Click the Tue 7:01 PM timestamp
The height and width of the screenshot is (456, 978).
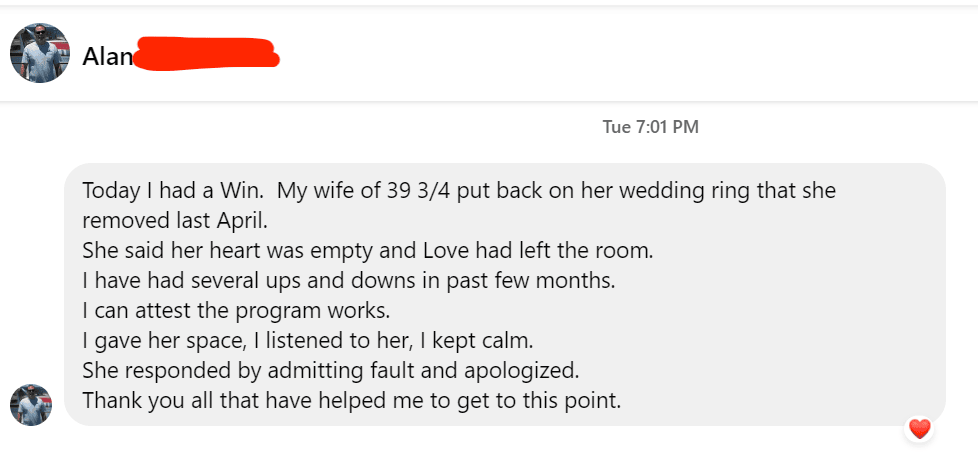650,127
